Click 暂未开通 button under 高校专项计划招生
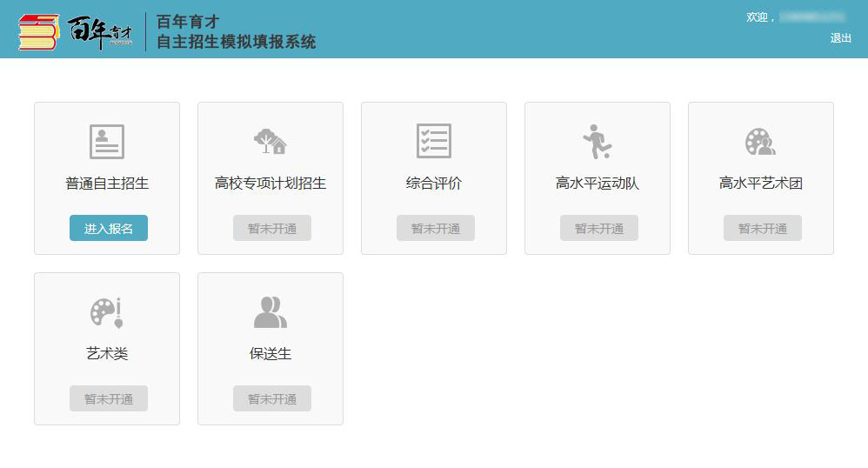 click(x=271, y=228)
